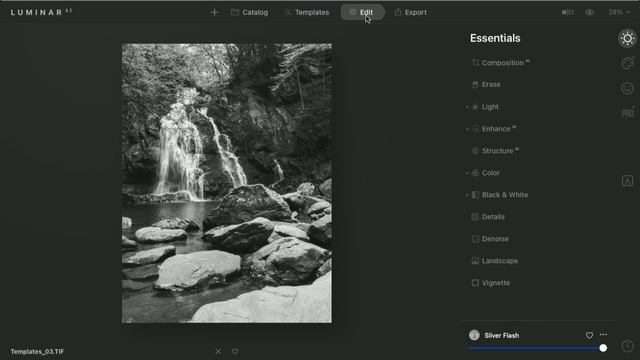The height and width of the screenshot is (360, 640).
Task: Open the PRO tools category
Action: pos(627,113)
